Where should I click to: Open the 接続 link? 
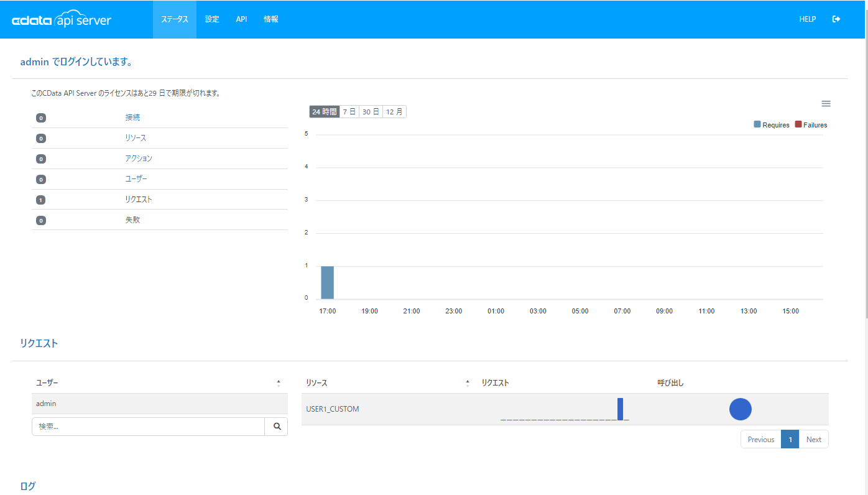coord(132,118)
